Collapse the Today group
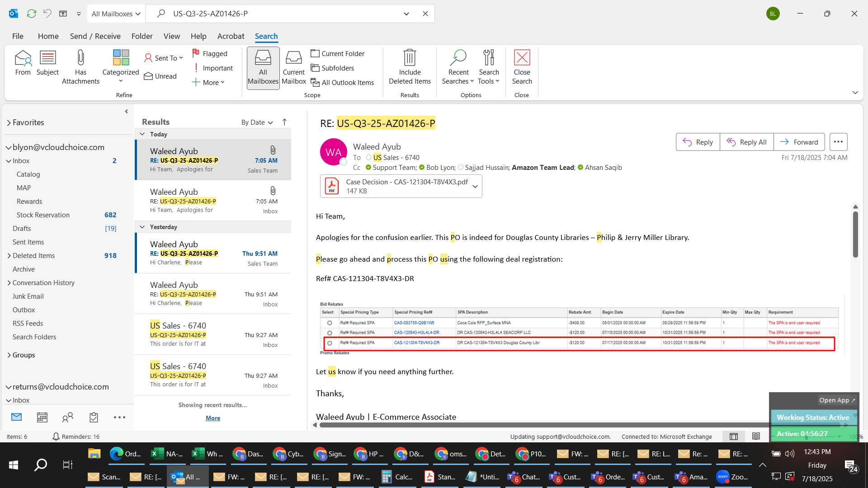The image size is (868, 488). (x=142, y=134)
